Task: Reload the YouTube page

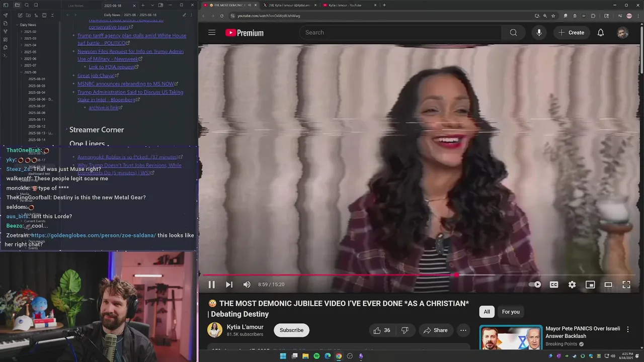Action: point(222,16)
